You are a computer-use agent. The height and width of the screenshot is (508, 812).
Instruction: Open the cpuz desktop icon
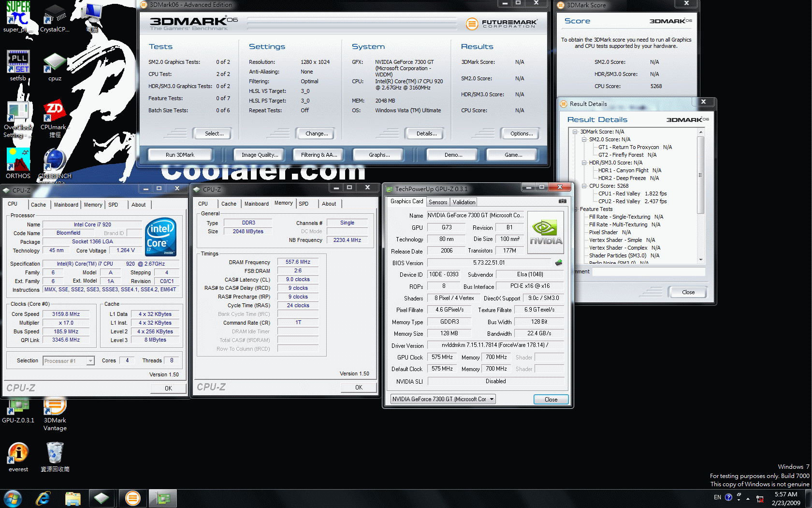55,67
